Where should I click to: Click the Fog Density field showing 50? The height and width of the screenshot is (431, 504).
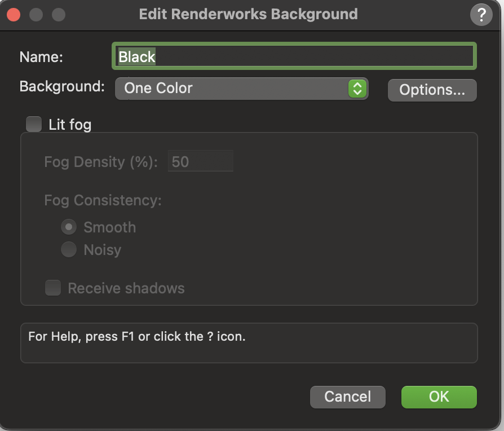(x=200, y=161)
